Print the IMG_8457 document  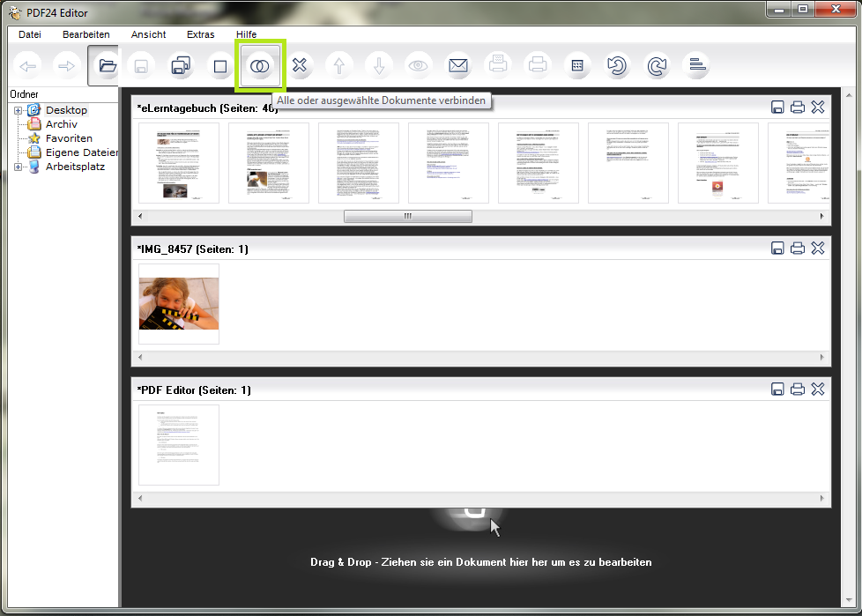coord(798,249)
